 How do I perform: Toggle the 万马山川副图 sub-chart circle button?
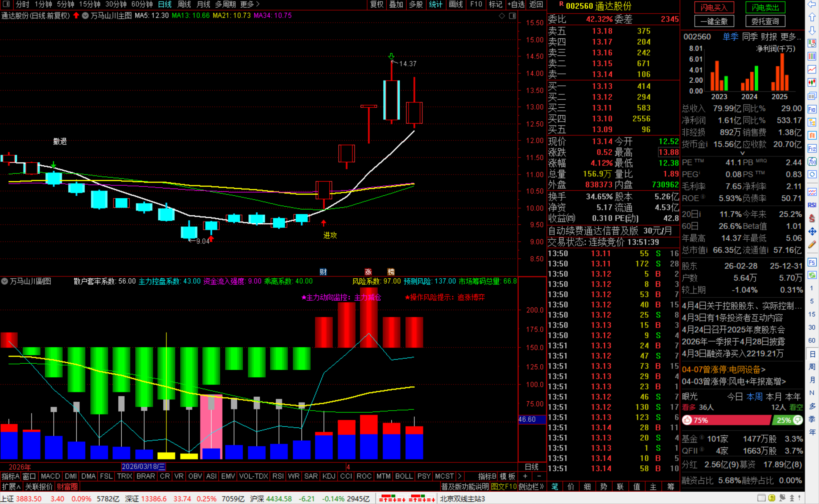(x=5, y=281)
